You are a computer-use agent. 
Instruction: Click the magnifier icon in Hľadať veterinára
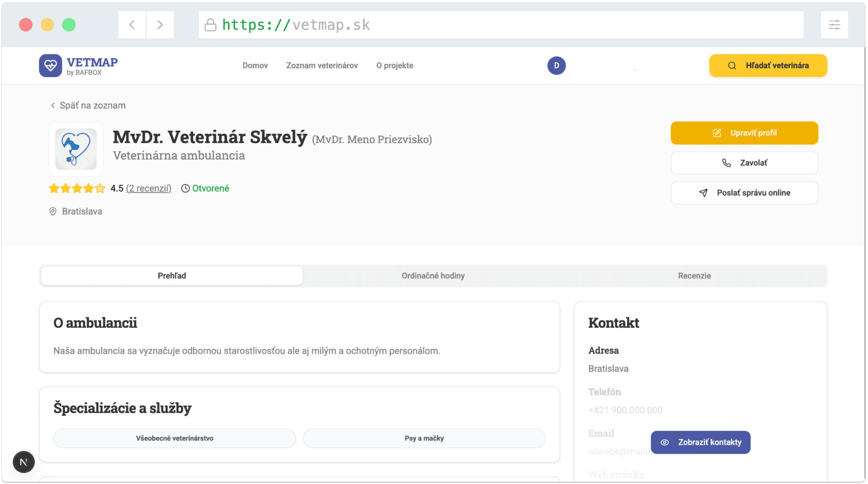pos(733,66)
